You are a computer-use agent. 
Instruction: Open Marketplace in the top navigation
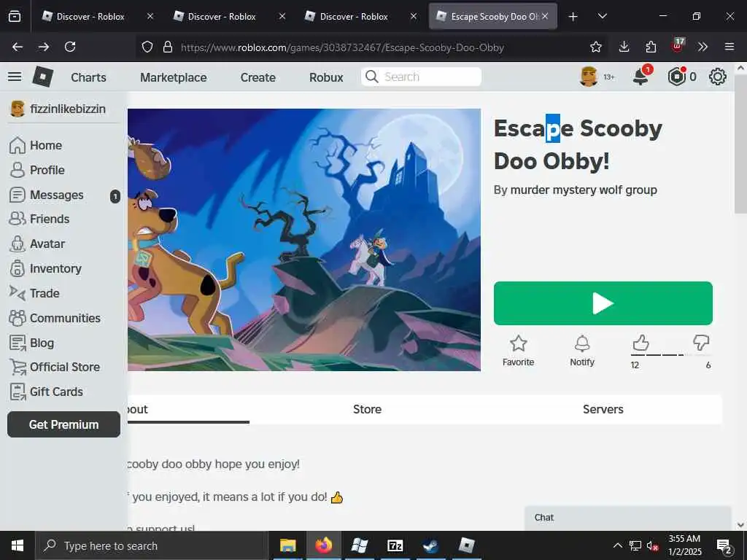tap(174, 77)
